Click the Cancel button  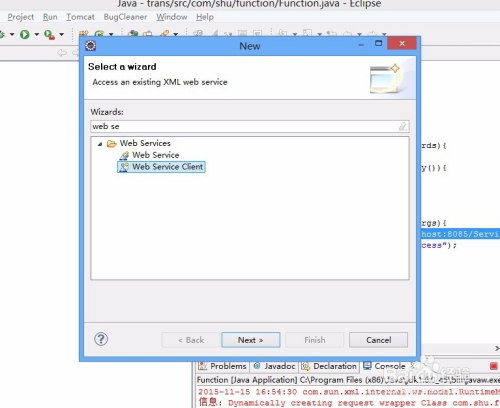coord(378,340)
